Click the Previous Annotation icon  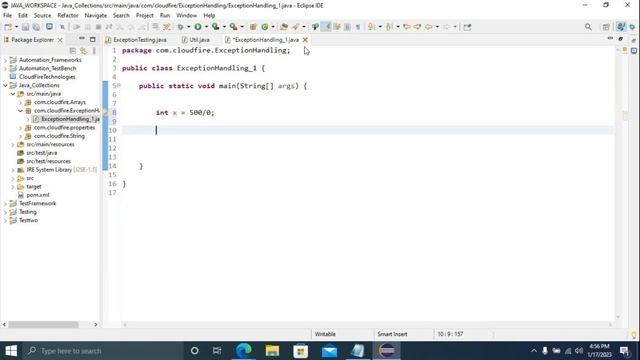(x=389, y=27)
